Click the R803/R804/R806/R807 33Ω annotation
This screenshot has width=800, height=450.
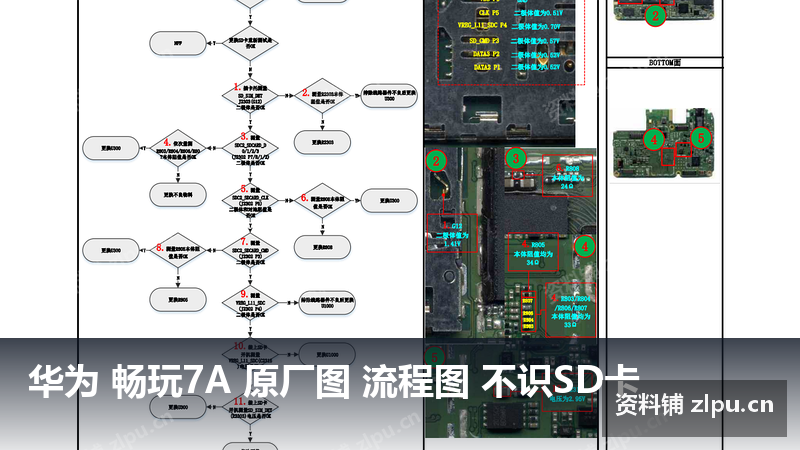pyautogui.click(x=570, y=310)
